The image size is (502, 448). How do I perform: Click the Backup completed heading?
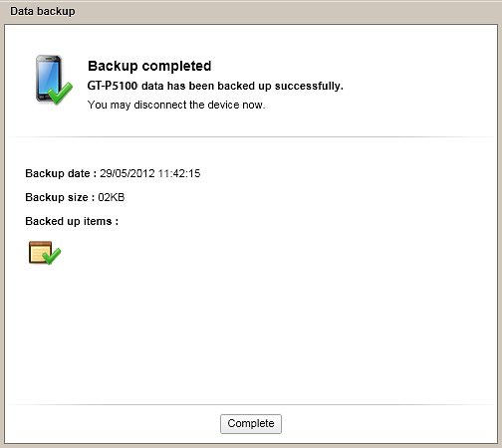pos(149,66)
